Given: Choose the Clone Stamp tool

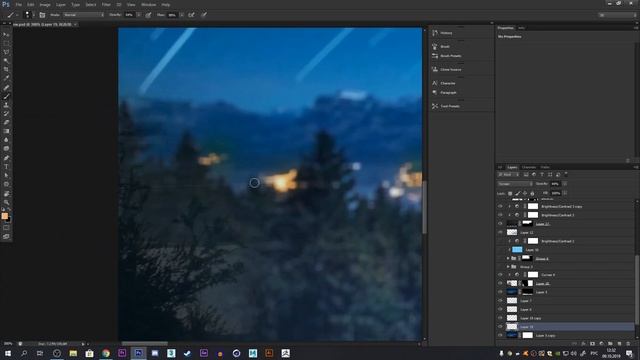Looking at the screenshot, I should click(x=6, y=105).
